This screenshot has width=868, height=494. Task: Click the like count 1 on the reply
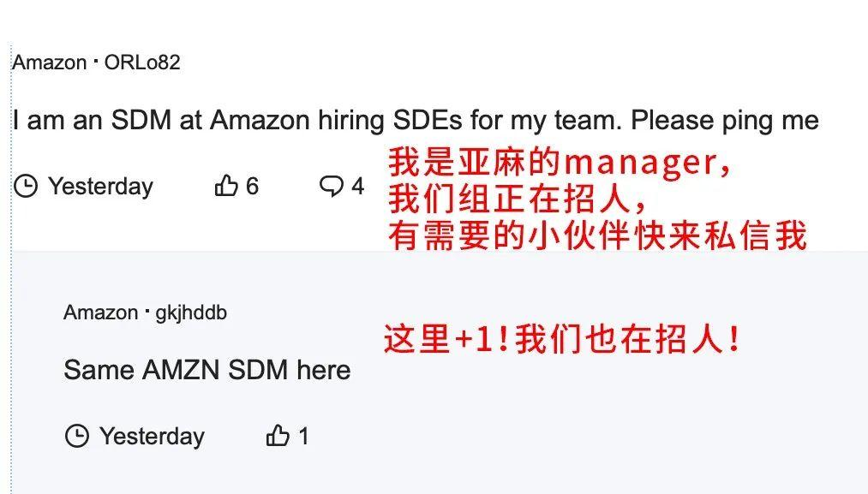point(303,436)
